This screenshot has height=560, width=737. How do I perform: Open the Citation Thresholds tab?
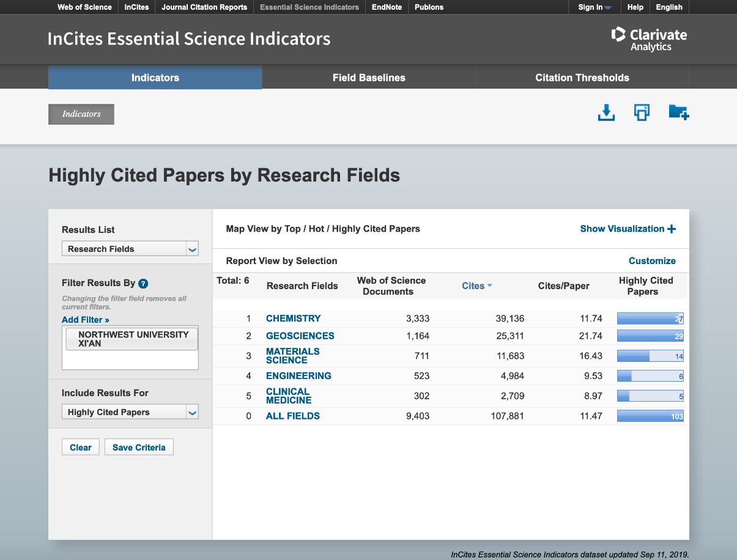(582, 78)
